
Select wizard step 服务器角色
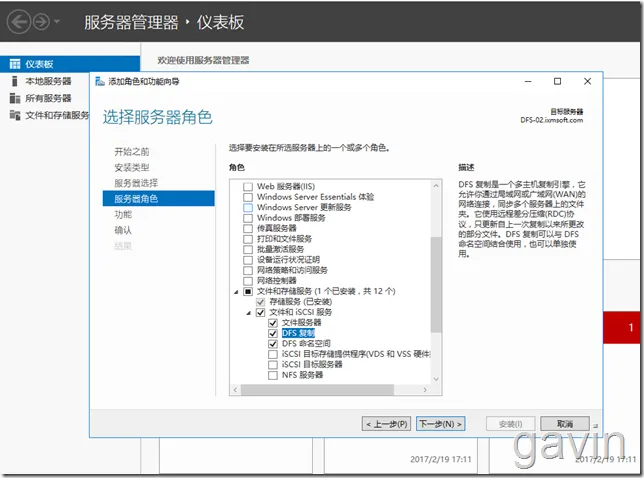coord(159,198)
